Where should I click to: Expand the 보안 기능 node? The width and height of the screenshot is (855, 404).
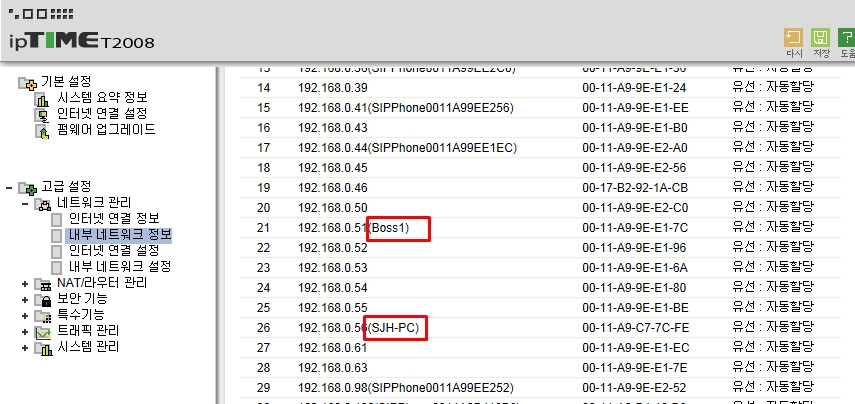point(25,300)
